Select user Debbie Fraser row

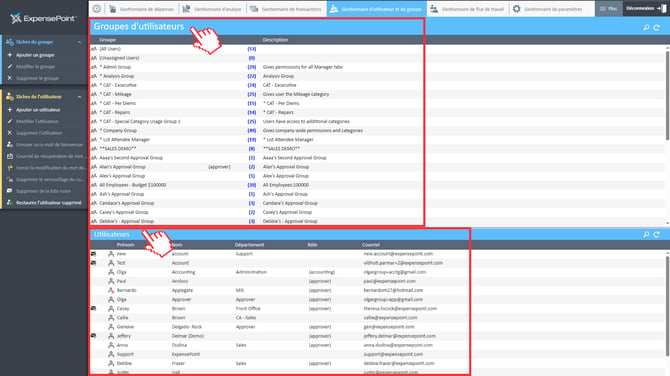377,364
